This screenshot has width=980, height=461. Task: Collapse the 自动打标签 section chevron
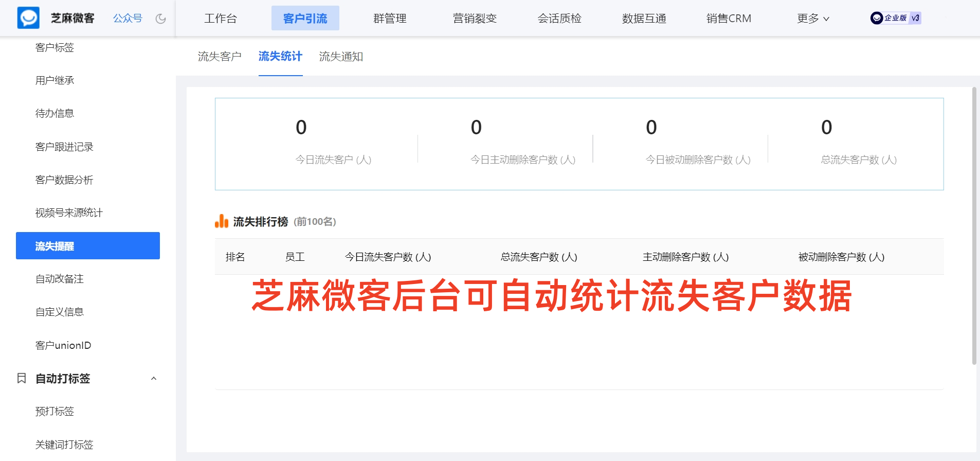point(153,378)
